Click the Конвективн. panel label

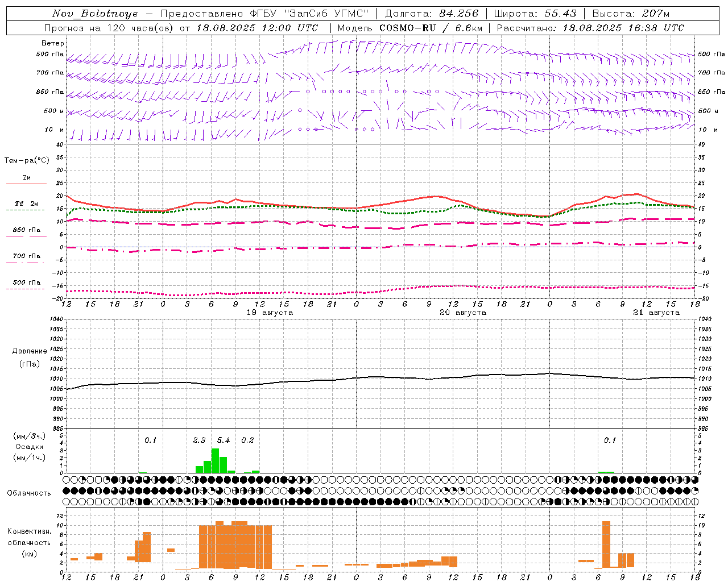(x=29, y=531)
